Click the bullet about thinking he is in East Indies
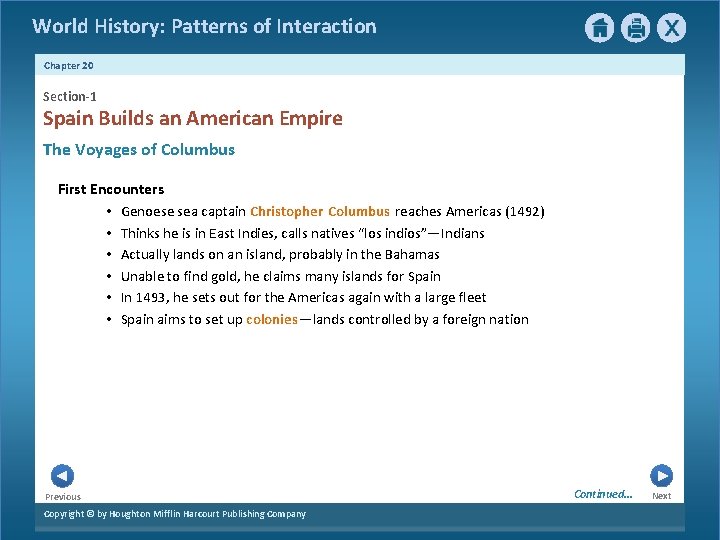 (x=303, y=233)
